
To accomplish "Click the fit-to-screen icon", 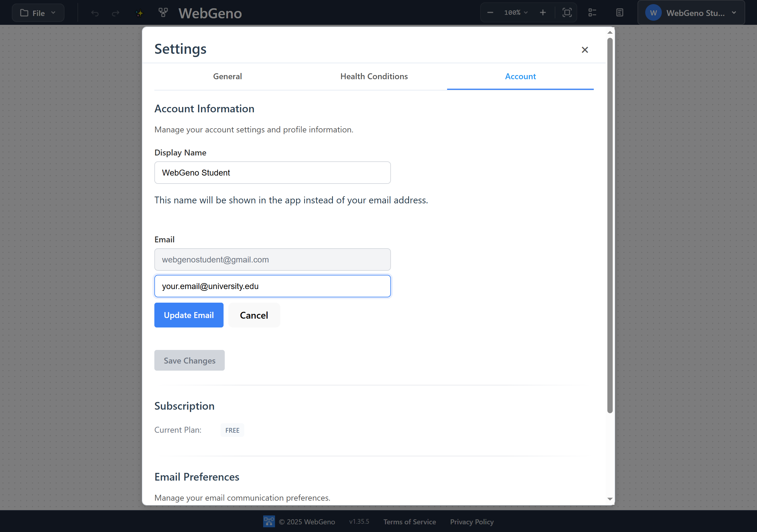I will coord(567,12).
